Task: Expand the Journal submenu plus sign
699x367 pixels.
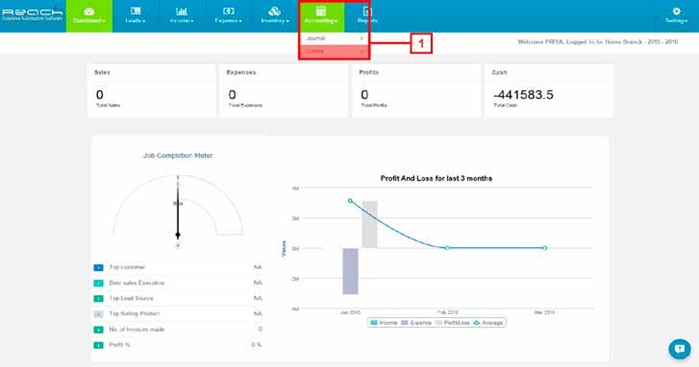Action: [x=362, y=38]
